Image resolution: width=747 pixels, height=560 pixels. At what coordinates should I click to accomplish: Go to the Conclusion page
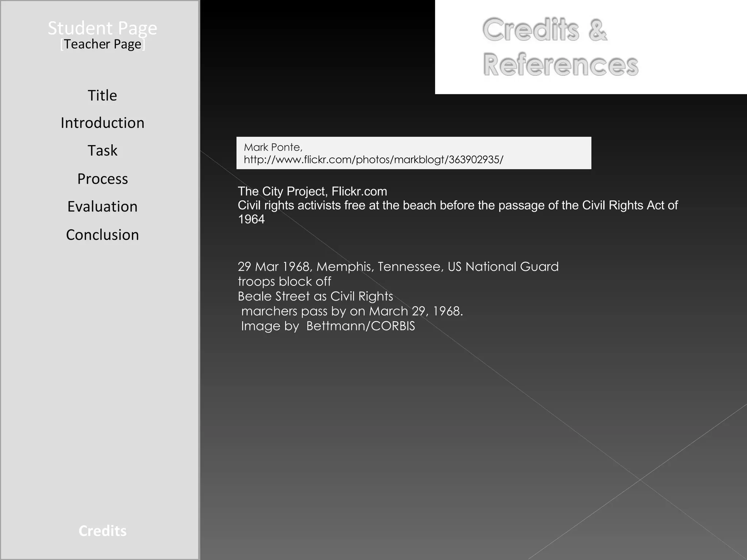102,235
